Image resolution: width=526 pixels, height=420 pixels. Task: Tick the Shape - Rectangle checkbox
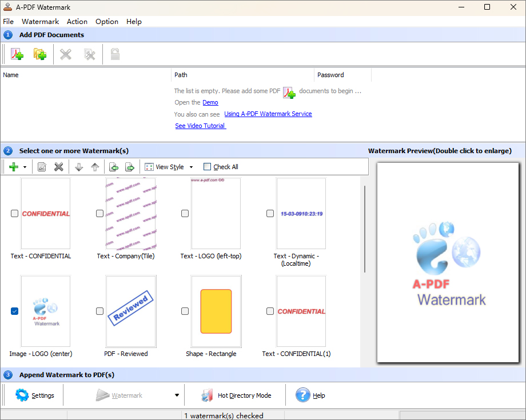pos(185,311)
